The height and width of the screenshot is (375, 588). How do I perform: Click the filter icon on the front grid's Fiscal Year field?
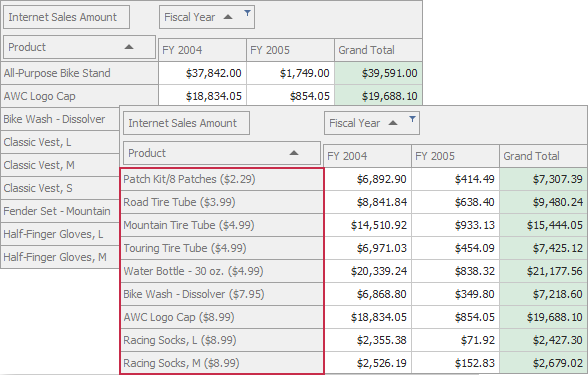[x=412, y=119]
